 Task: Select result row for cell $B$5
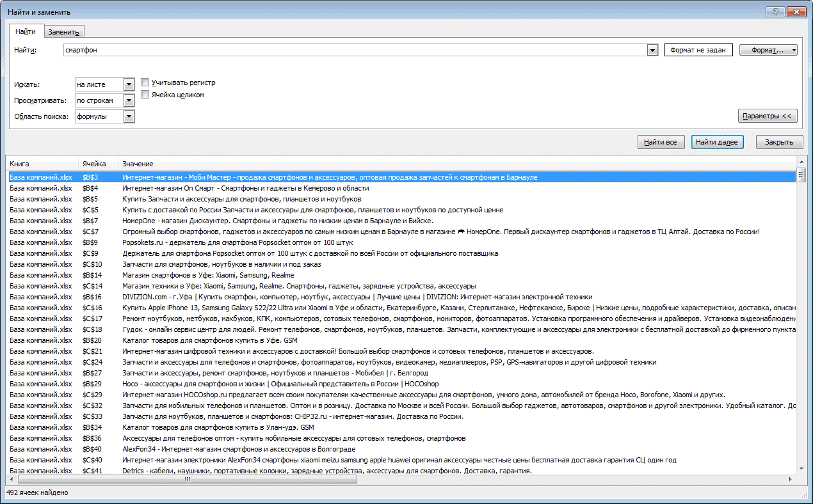pyautogui.click(x=401, y=199)
